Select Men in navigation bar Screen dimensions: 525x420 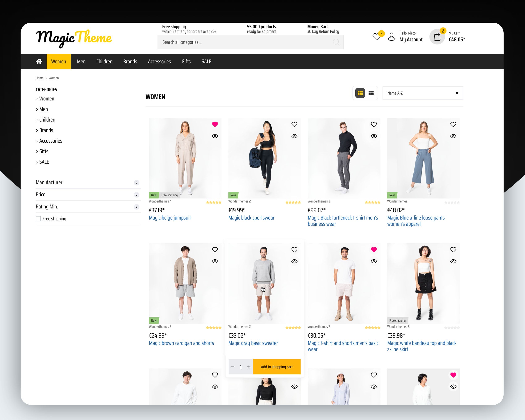(81, 61)
